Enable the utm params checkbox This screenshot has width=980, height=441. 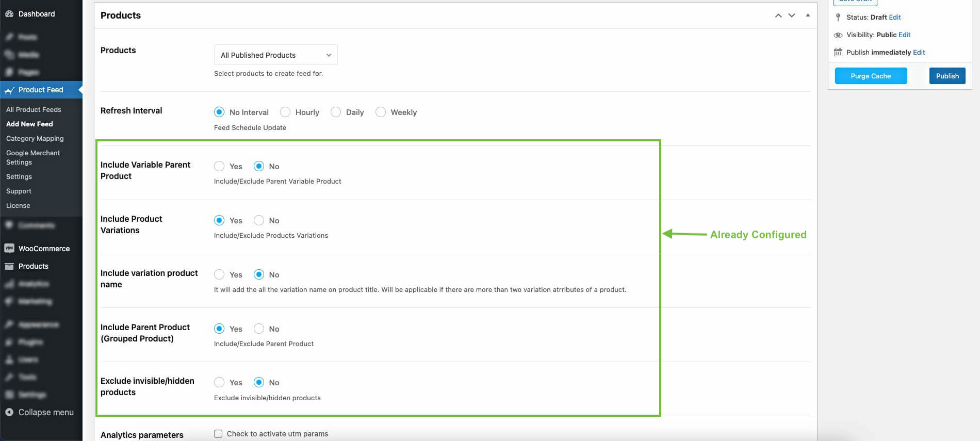218,434
